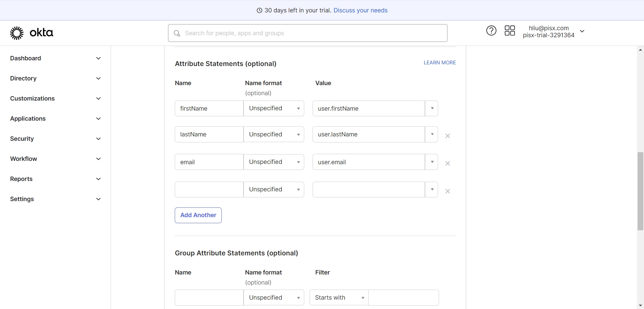The height and width of the screenshot is (309, 644).
Task: Remove the empty attribute statement row
Action: click(447, 191)
